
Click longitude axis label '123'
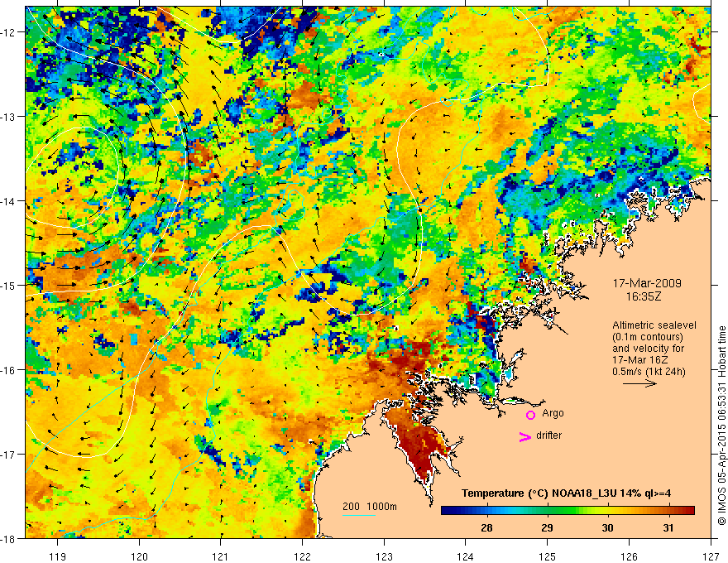pos(384,556)
